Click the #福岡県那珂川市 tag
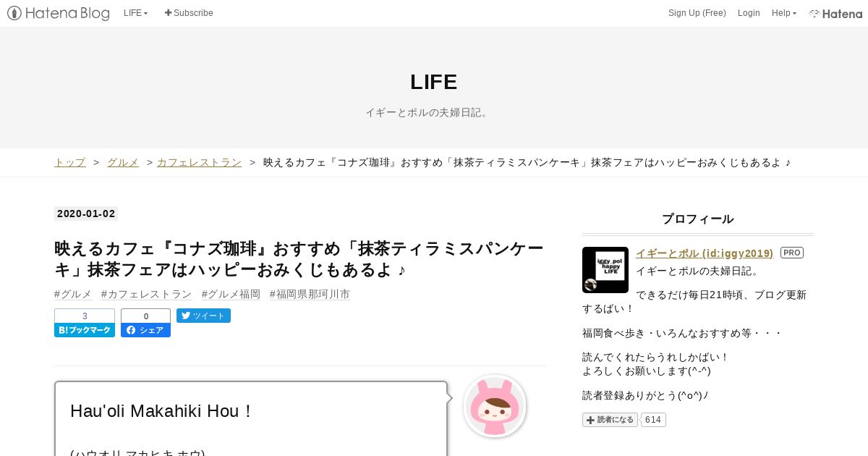Viewport: 868px width, 456px height. [310, 294]
